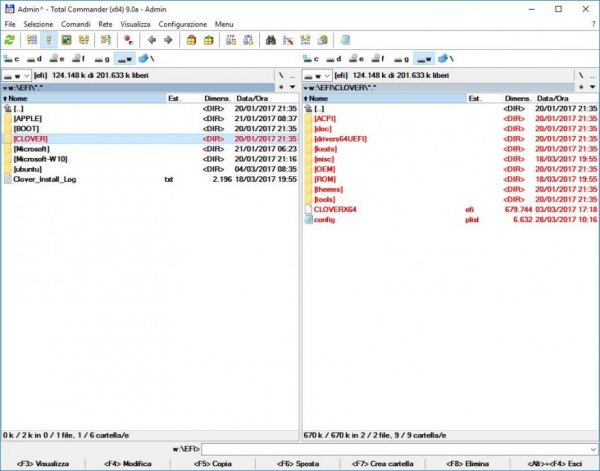The height and width of the screenshot is (471, 600).
Task: Click the F4 Modifica button
Action: [x=128, y=464]
